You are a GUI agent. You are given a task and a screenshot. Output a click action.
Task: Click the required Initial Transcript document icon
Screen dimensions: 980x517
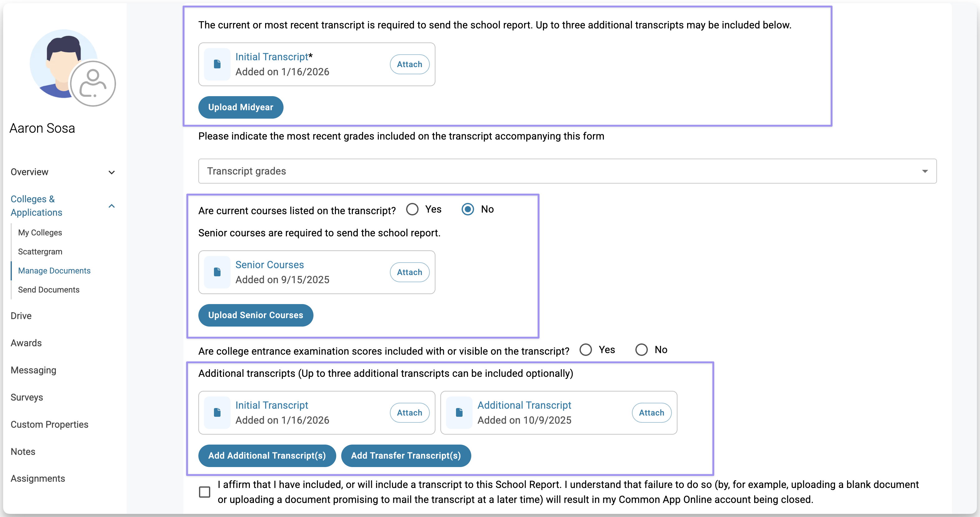[x=217, y=64]
